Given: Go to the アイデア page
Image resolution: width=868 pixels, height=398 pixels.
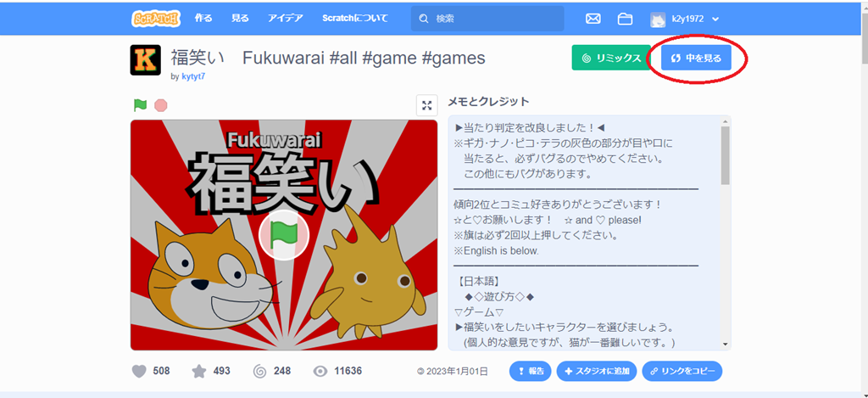Looking at the screenshot, I should (286, 19).
